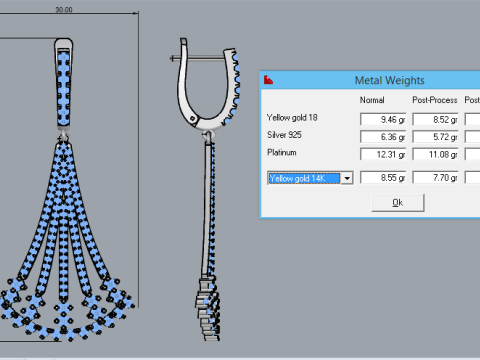Click Yellow gold 18 Post-Process field 8.52 gr
The height and width of the screenshot is (360, 480).
435,119
